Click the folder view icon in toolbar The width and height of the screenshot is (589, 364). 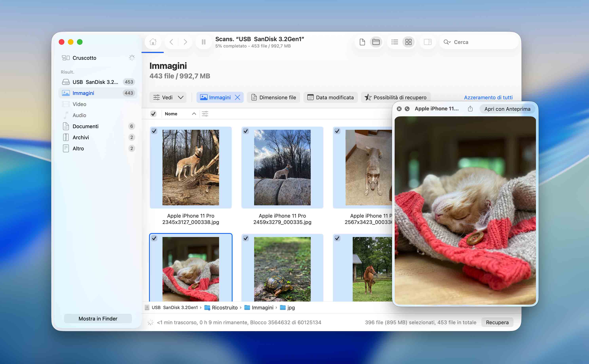click(x=376, y=42)
